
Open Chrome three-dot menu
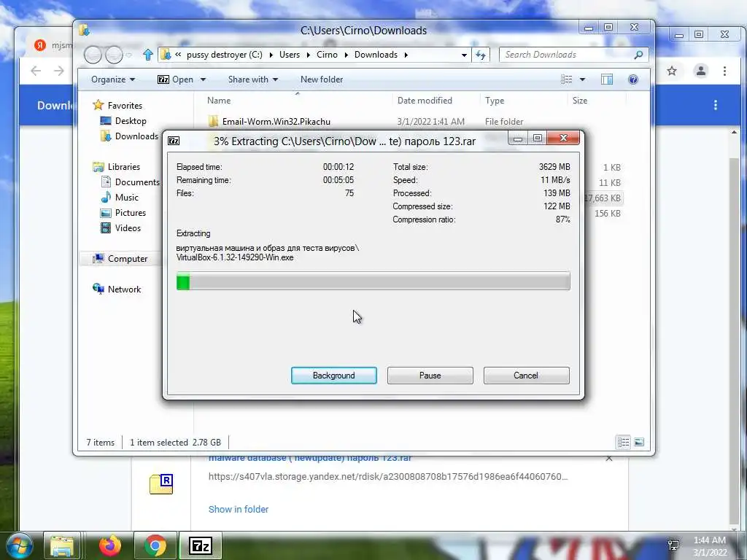coord(724,71)
